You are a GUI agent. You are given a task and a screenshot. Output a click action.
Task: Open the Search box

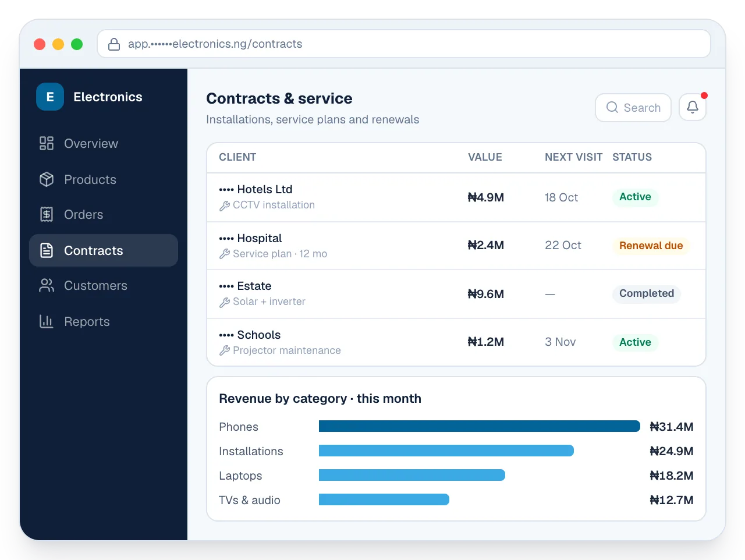(633, 108)
